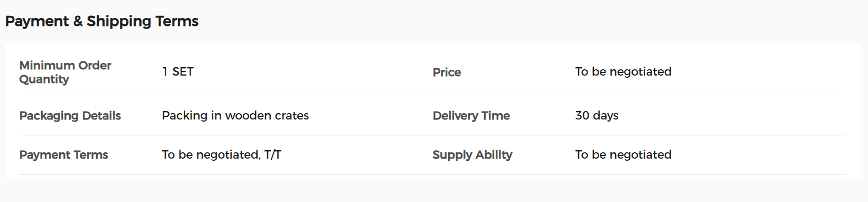Click the Price value To be negotiated
868x202 pixels.
(623, 71)
